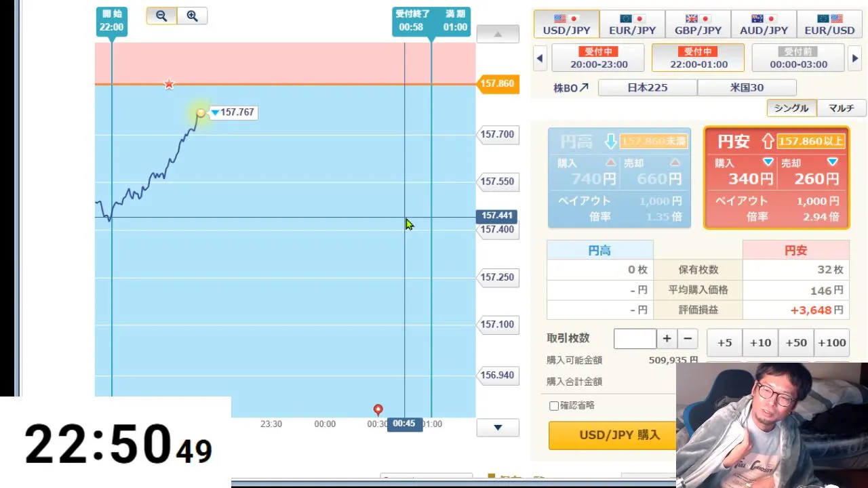Add +100 lots to quantity

(831, 342)
